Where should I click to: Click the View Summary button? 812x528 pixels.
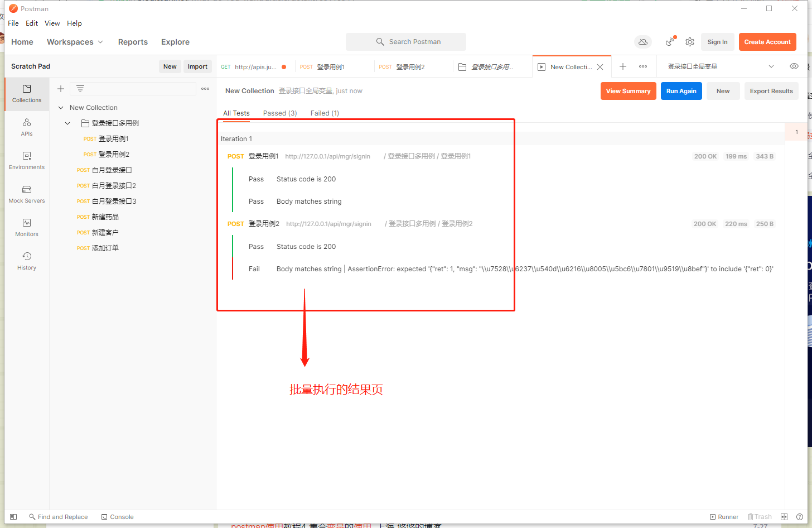[x=628, y=91]
